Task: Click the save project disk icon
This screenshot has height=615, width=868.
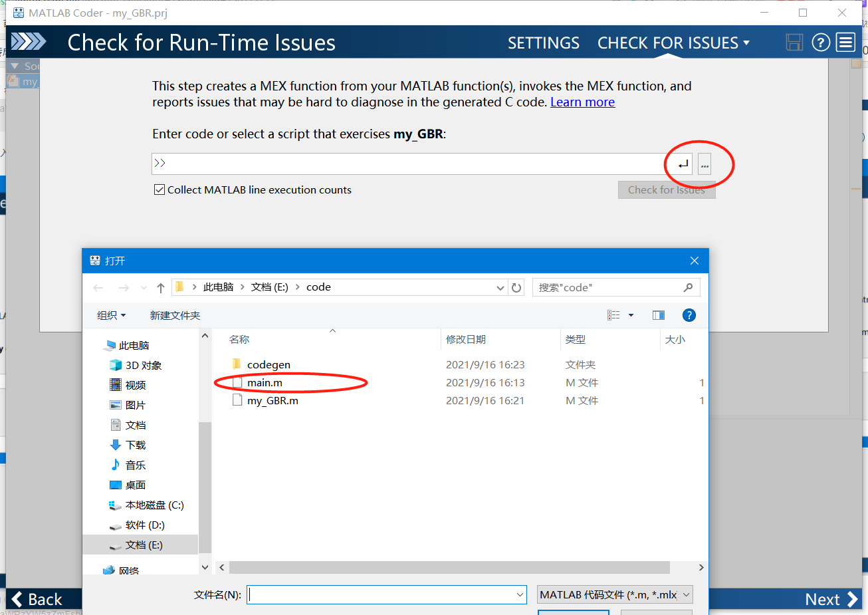Action: (794, 42)
